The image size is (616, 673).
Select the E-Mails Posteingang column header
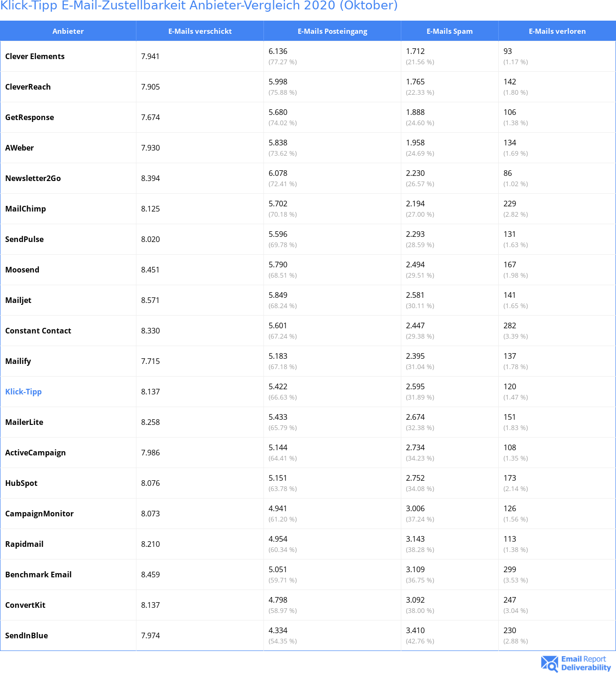[332, 31]
